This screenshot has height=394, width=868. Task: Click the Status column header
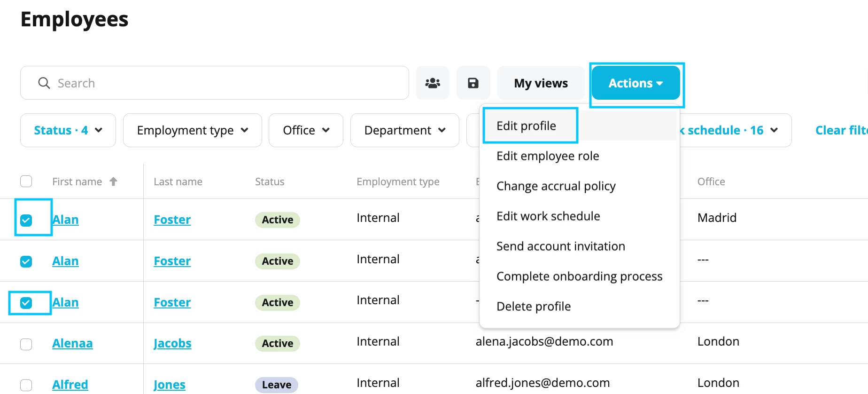(x=270, y=181)
